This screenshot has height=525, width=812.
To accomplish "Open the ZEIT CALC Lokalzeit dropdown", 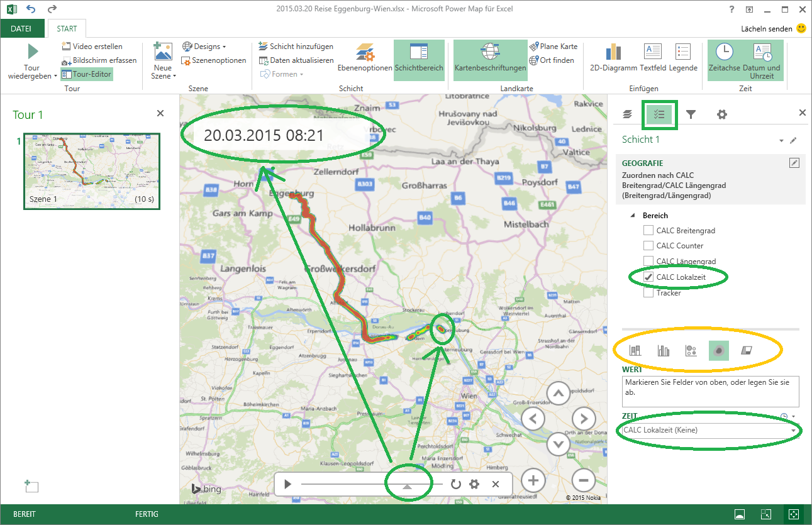I will tap(793, 431).
